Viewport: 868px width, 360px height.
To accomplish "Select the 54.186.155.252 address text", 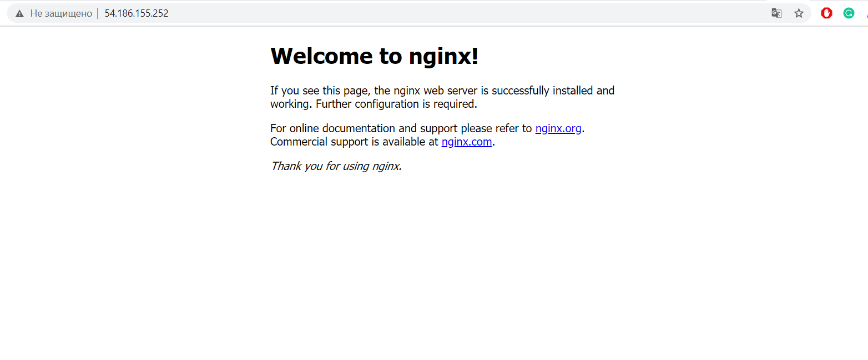I will coord(137,13).
